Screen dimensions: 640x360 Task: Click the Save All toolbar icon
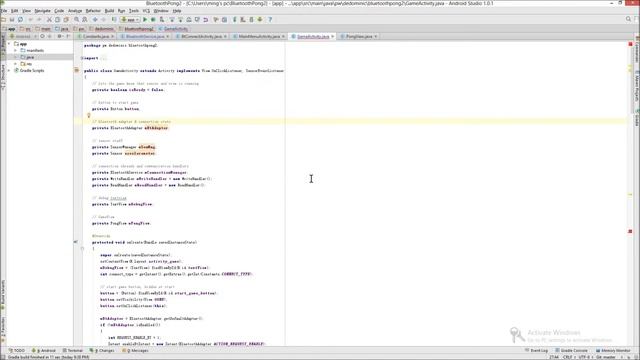(x=12, y=20)
